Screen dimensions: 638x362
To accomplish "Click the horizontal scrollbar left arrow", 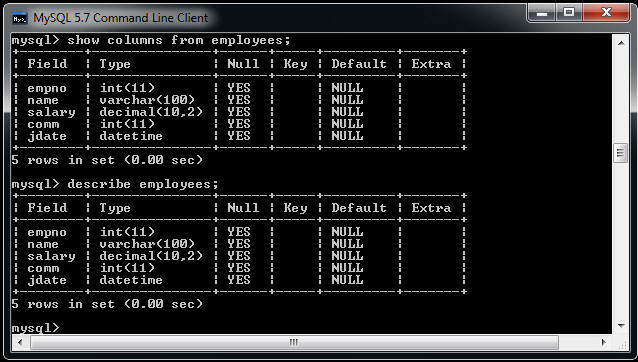I will [20, 342].
